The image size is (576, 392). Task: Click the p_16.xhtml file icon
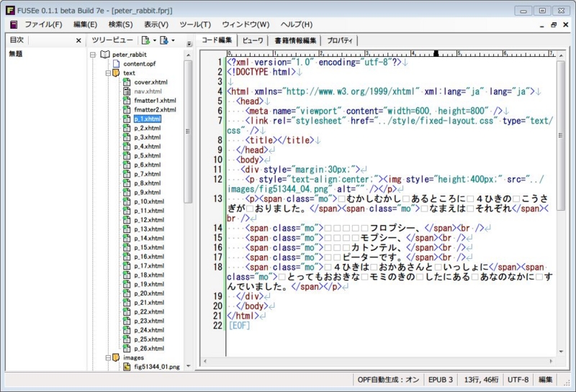[127, 257]
